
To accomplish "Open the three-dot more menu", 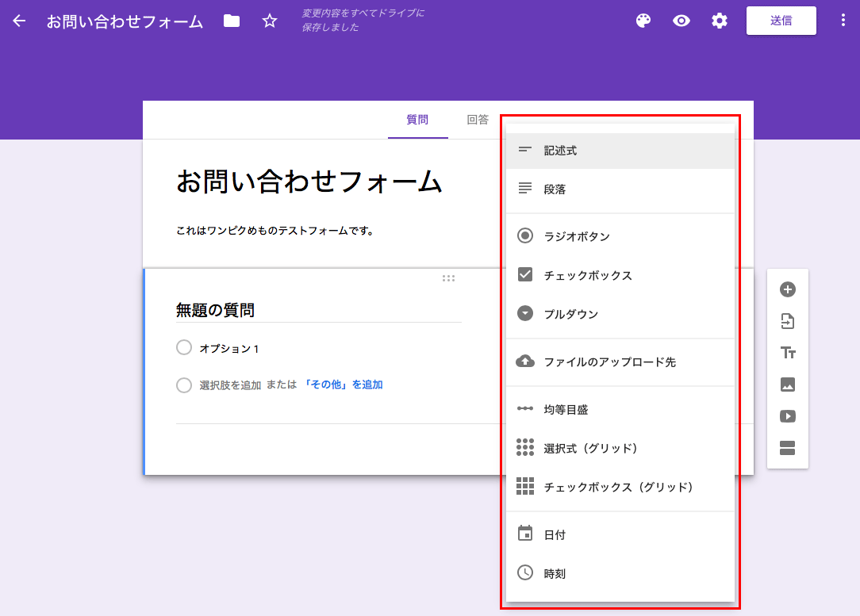I will point(843,21).
